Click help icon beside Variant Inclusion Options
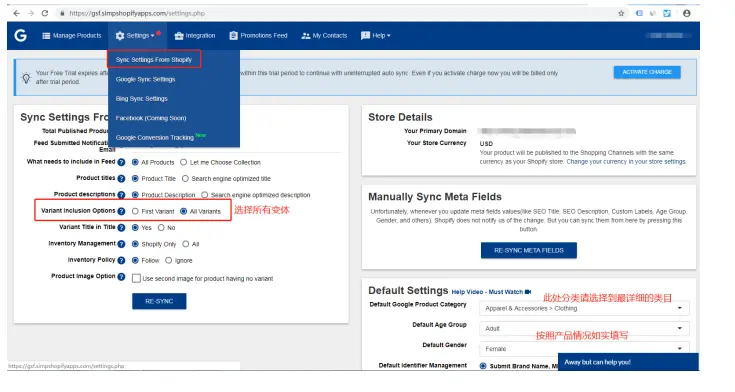The width and height of the screenshot is (735, 392). coord(121,211)
